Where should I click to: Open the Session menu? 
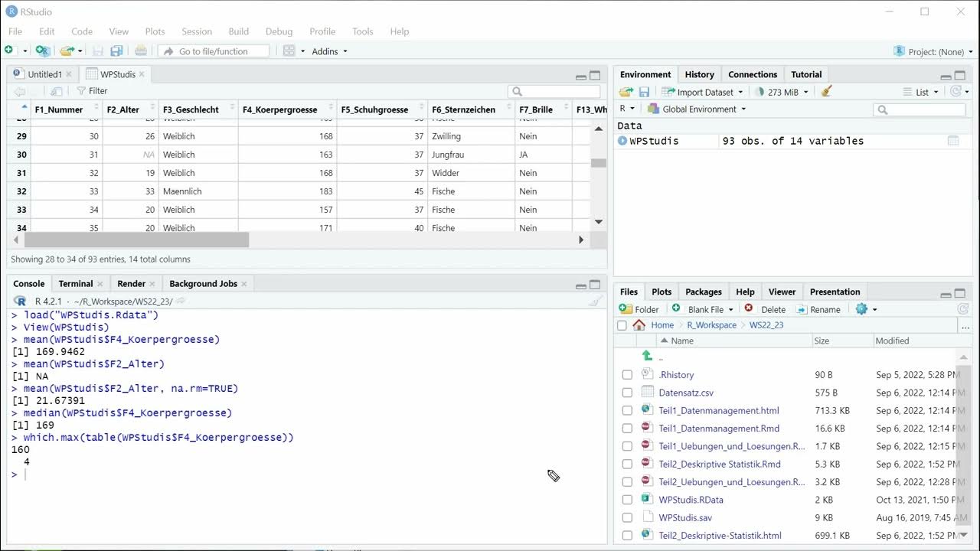pyautogui.click(x=197, y=31)
